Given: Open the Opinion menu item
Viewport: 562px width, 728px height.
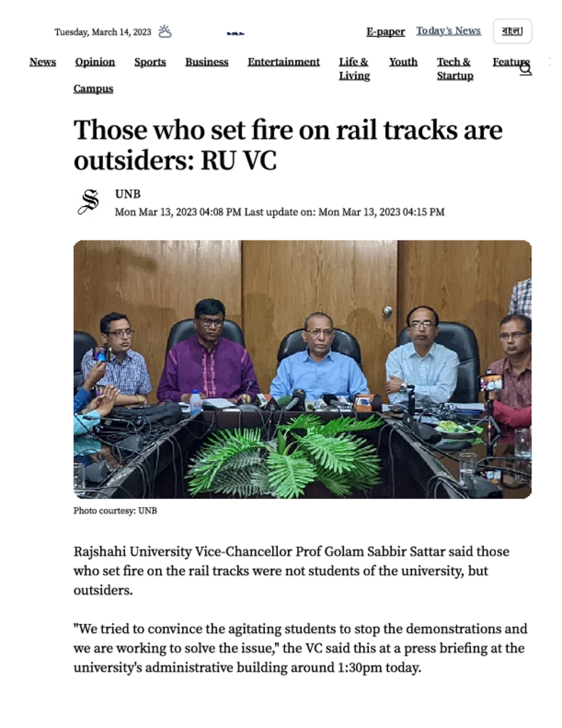Looking at the screenshot, I should pyautogui.click(x=95, y=62).
